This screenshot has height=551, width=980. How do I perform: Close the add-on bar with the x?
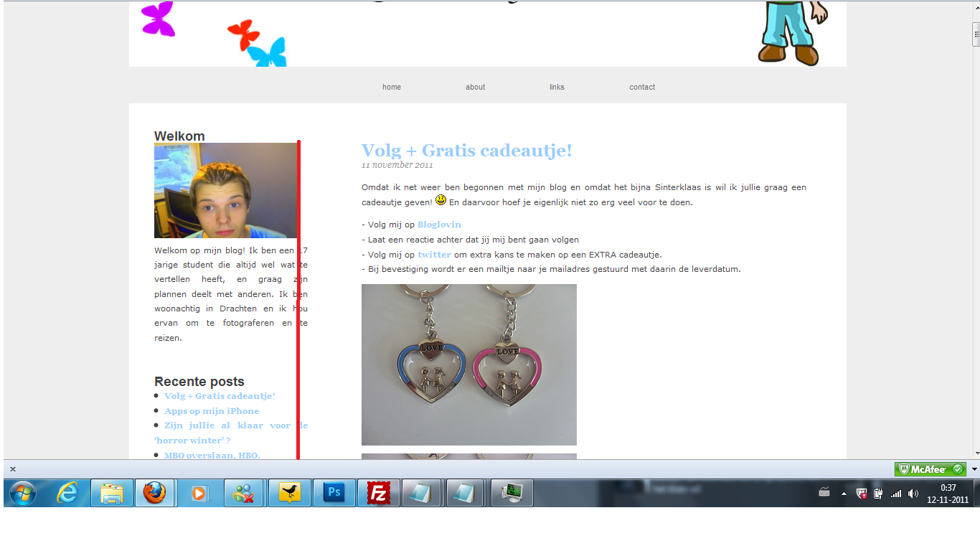(x=12, y=469)
